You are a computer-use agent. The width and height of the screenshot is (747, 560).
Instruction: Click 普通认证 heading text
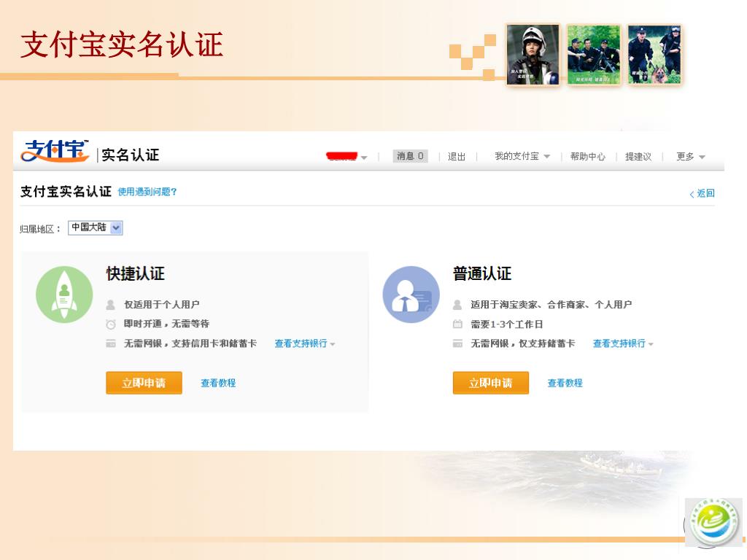click(482, 274)
